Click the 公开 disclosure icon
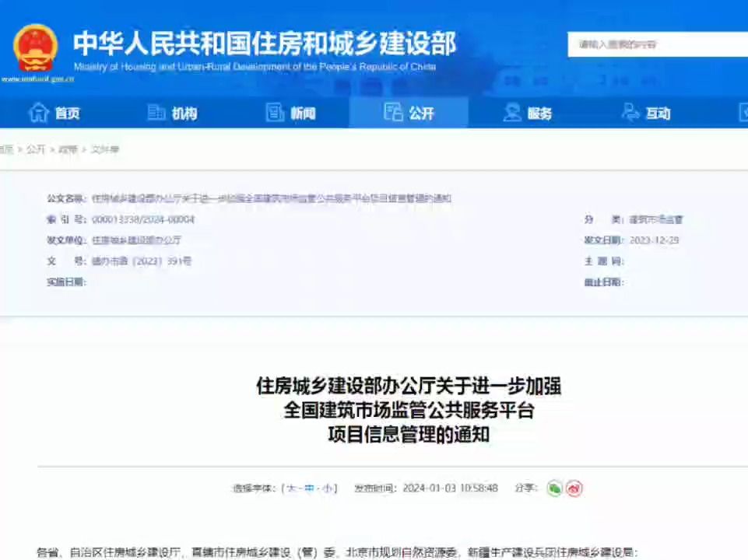The image size is (748, 560). click(394, 113)
